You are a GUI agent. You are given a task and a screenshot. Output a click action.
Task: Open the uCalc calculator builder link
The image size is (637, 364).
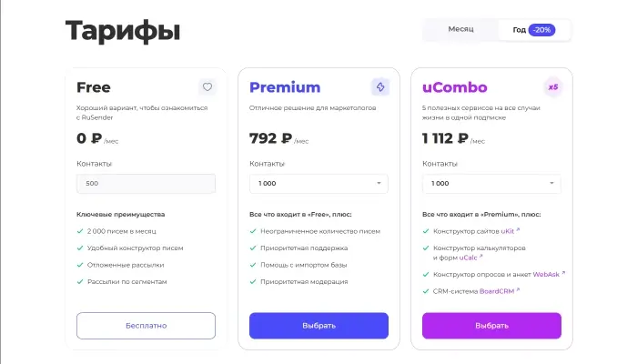tap(468, 258)
